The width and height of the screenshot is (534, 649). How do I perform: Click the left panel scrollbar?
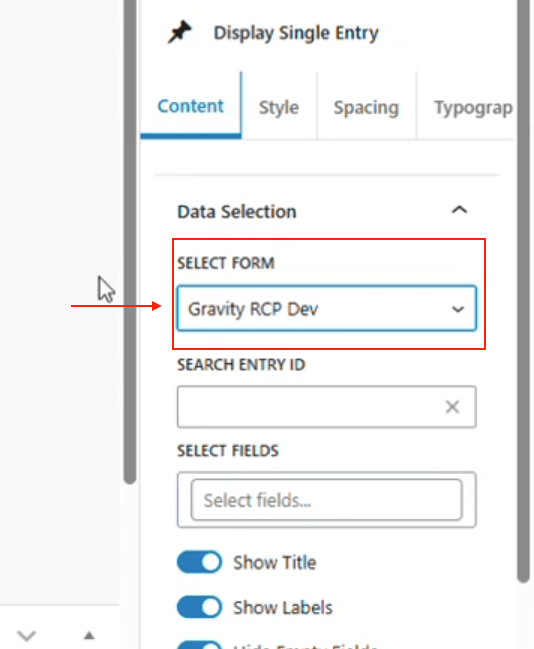tap(130, 240)
